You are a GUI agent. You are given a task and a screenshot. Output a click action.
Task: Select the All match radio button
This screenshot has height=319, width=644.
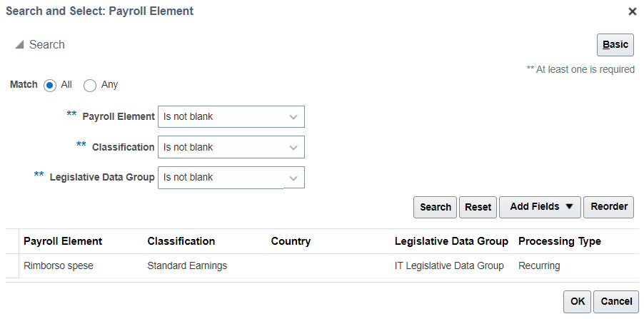point(50,86)
